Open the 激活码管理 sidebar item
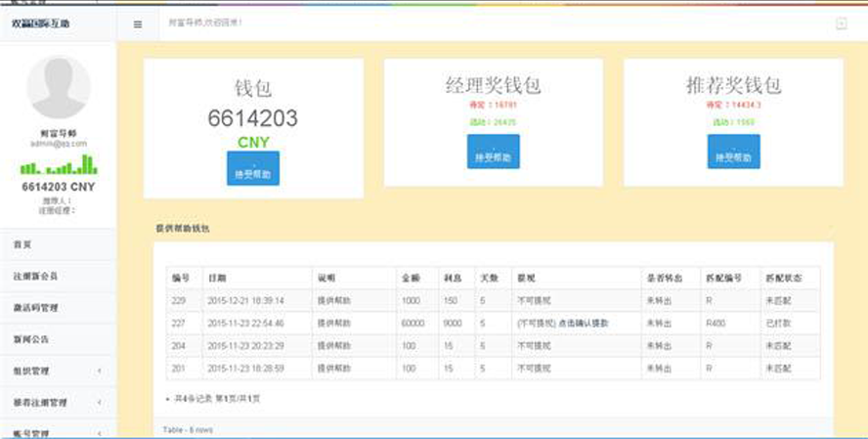The height and width of the screenshot is (439, 868). (x=58, y=307)
